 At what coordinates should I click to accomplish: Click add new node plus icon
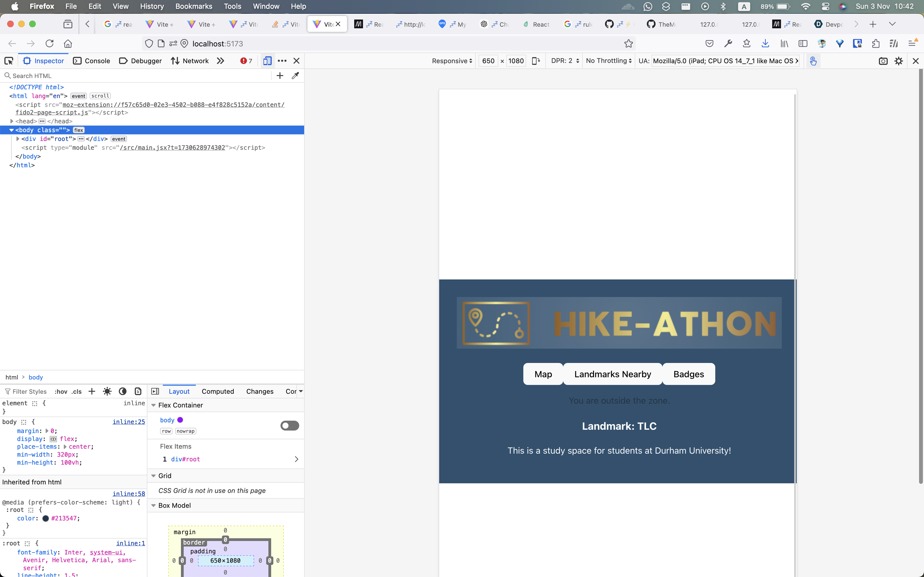pyautogui.click(x=280, y=76)
